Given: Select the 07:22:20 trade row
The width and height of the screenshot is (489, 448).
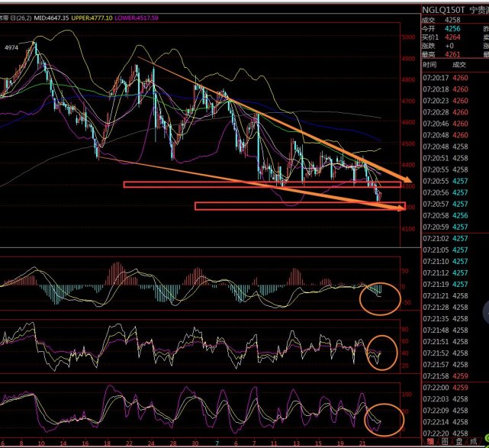Looking at the screenshot, I should [x=446, y=433].
